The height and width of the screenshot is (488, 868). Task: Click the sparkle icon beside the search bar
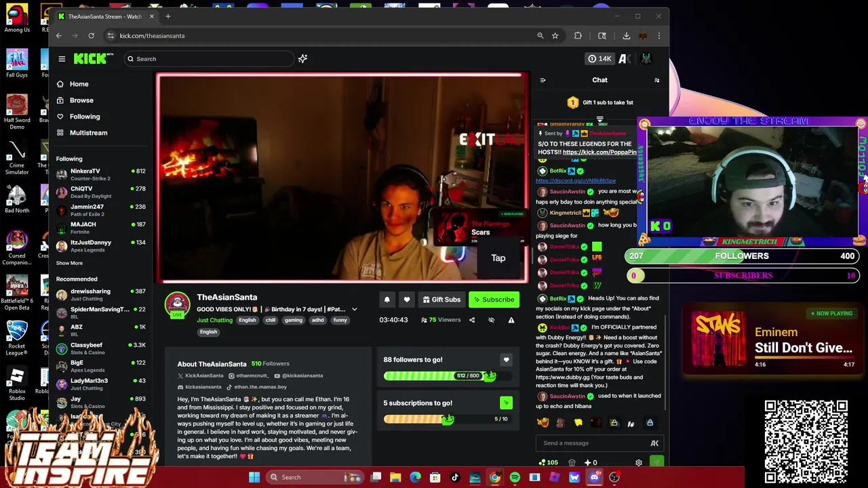[302, 59]
